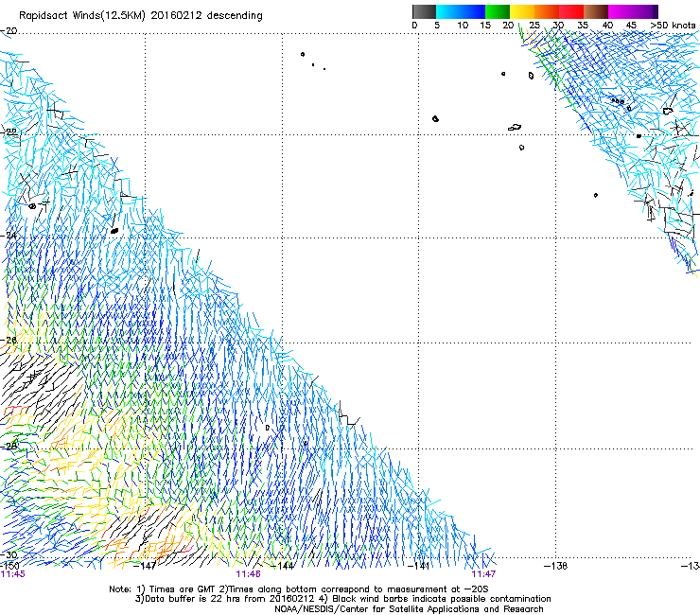Click the yellow 20-25 knots legend swatch
This screenshot has width=700, height=615.
tap(522, 11)
